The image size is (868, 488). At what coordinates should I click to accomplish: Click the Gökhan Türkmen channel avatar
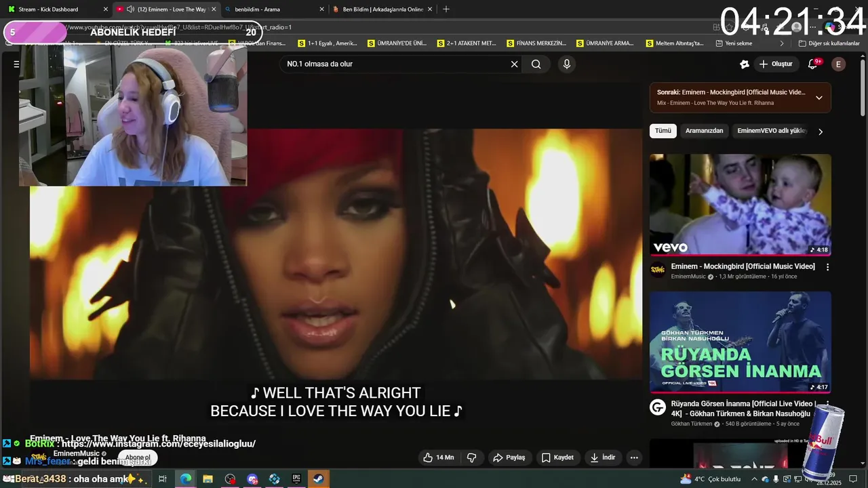pyautogui.click(x=658, y=407)
